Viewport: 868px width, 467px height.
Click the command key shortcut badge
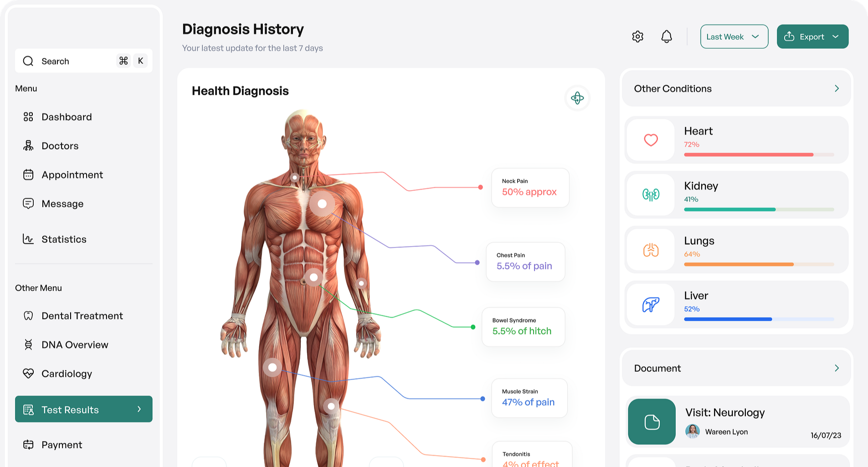[x=123, y=61]
